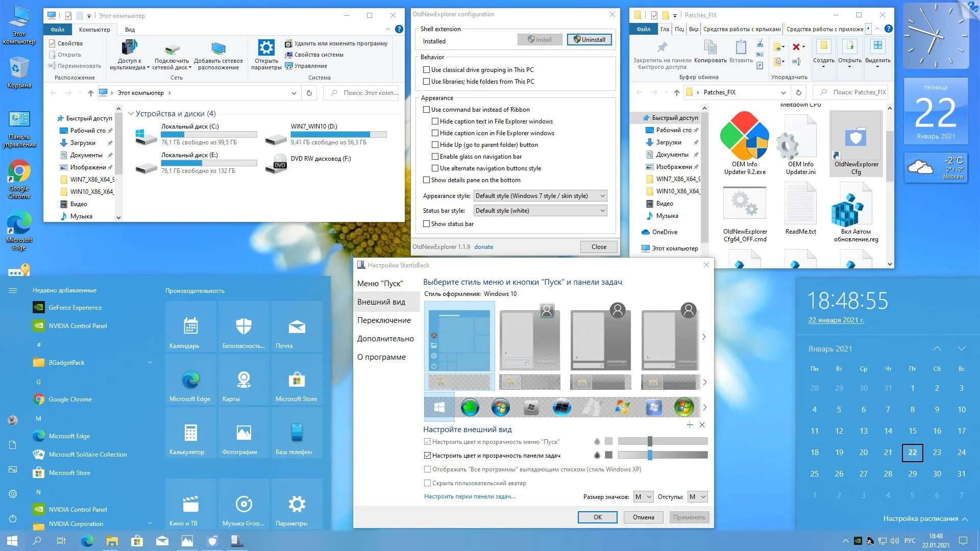The height and width of the screenshot is (551, 980).
Task: Open the Groove Music tile
Action: 243,505
